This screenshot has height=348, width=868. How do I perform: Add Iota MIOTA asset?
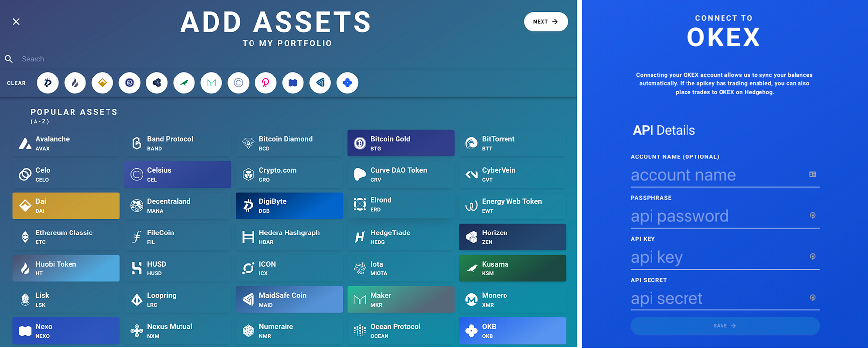pos(401,268)
